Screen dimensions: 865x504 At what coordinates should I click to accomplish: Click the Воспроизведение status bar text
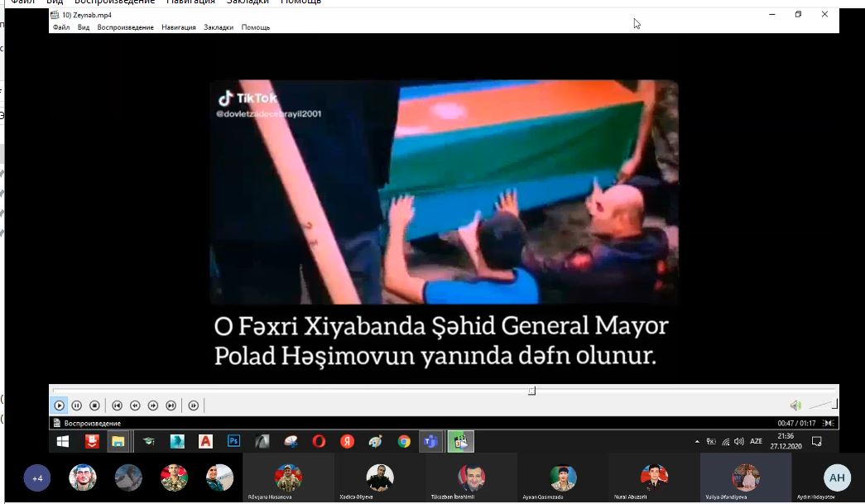click(92, 424)
